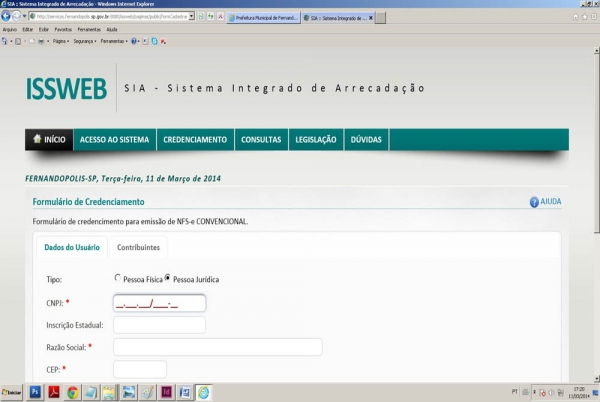Image resolution: width=600 pixels, height=402 pixels.
Task: Select the Pessoa Física radio button
Action: [x=118, y=278]
